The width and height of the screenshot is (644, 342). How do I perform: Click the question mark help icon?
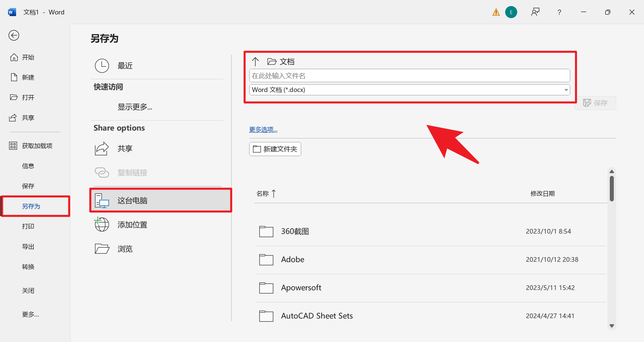559,12
